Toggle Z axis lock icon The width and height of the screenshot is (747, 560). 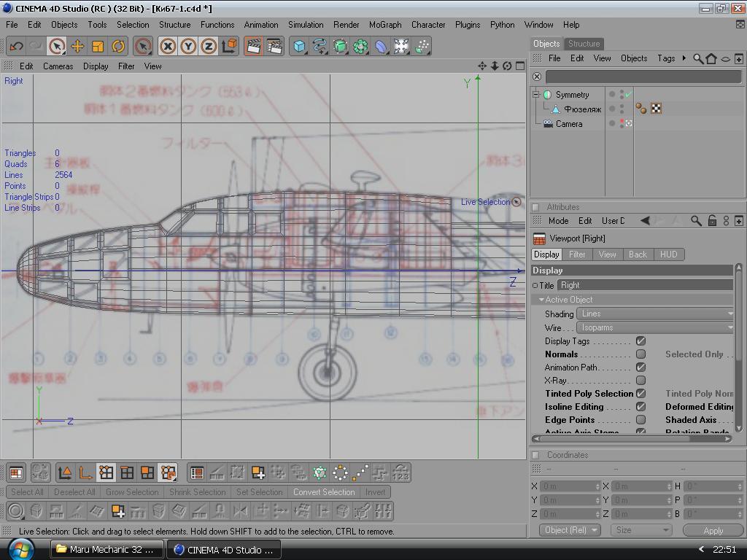click(209, 46)
